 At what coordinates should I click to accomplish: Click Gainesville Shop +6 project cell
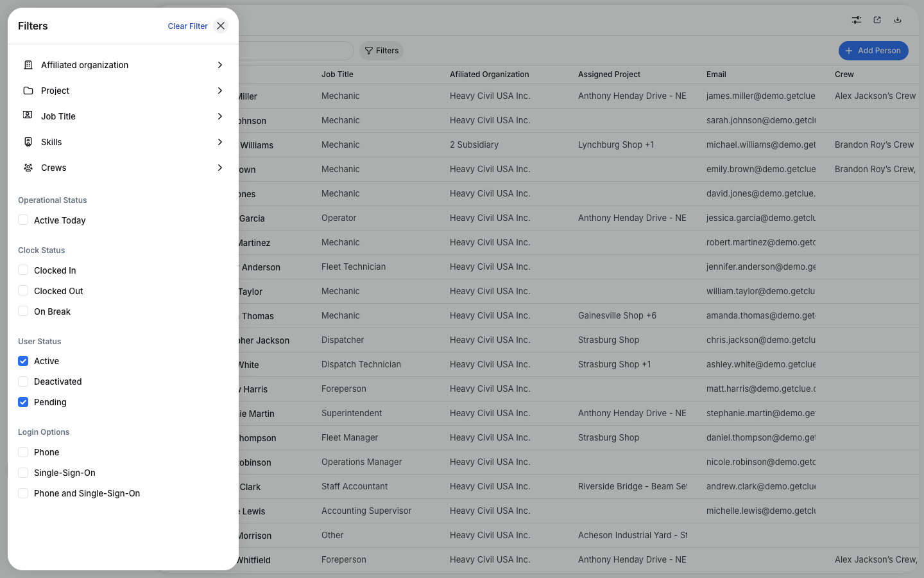[617, 316]
